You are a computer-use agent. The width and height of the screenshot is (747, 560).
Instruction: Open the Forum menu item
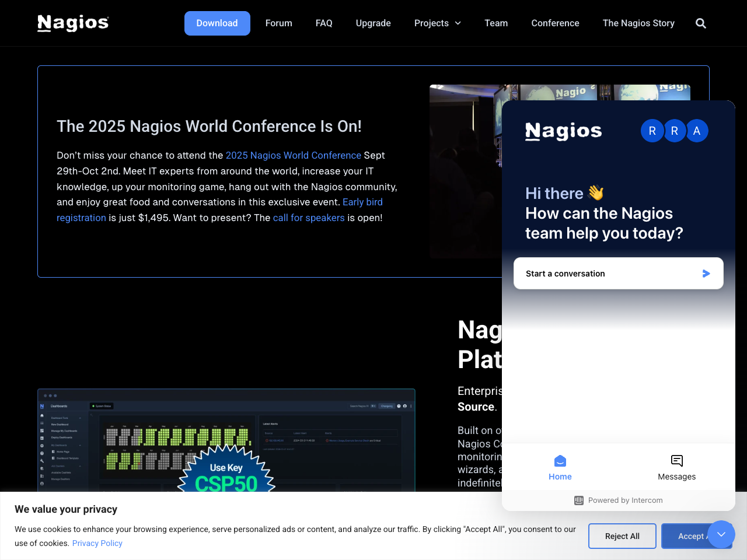(x=279, y=23)
